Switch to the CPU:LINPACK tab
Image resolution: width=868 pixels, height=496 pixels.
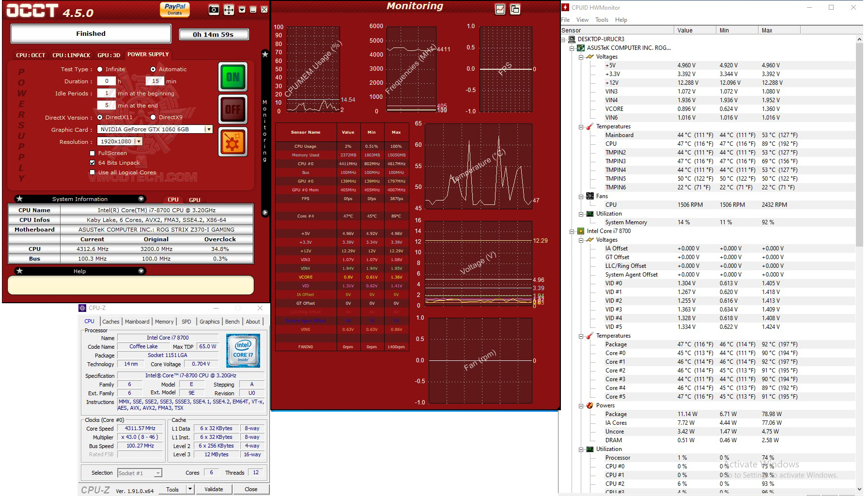(71, 55)
